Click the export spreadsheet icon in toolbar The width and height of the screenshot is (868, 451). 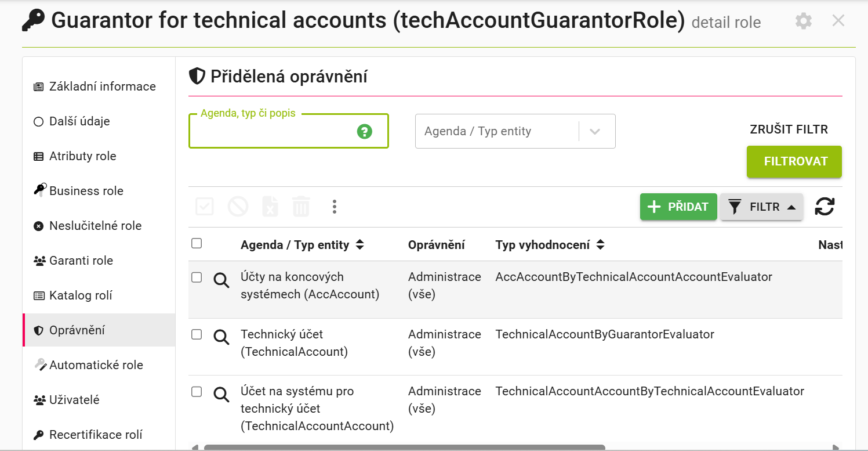(x=270, y=206)
